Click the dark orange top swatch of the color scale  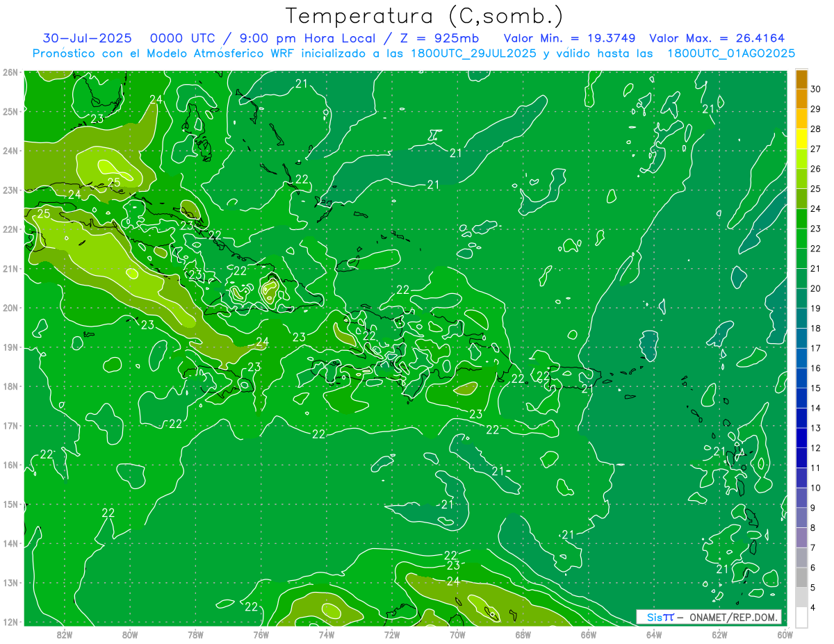tap(801, 79)
